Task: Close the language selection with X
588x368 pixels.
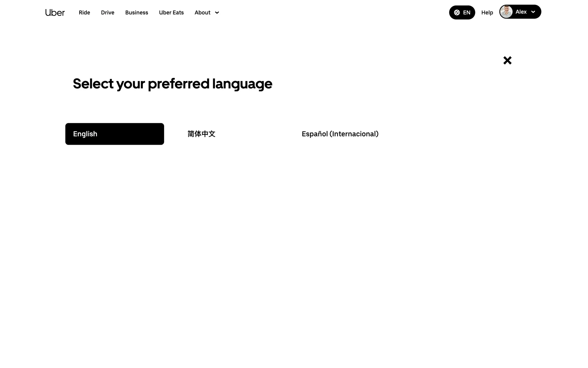Action: [507, 60]
